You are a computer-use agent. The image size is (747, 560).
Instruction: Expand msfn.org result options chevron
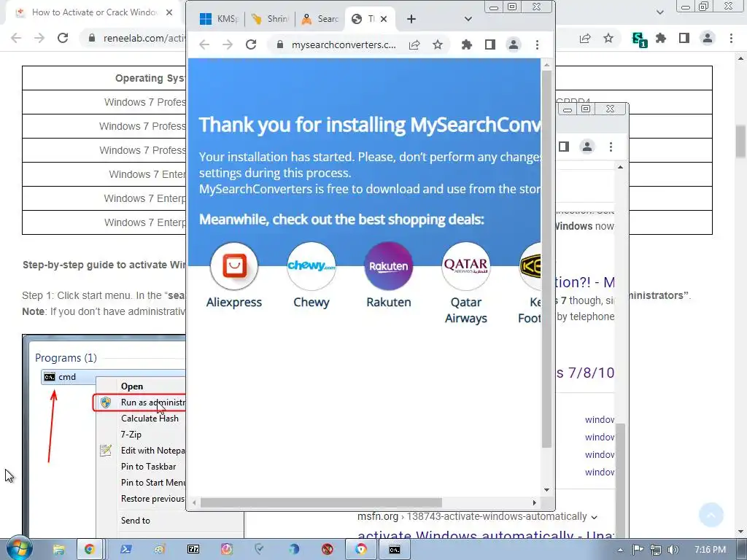pyautogui.click(x=594, y=517)
